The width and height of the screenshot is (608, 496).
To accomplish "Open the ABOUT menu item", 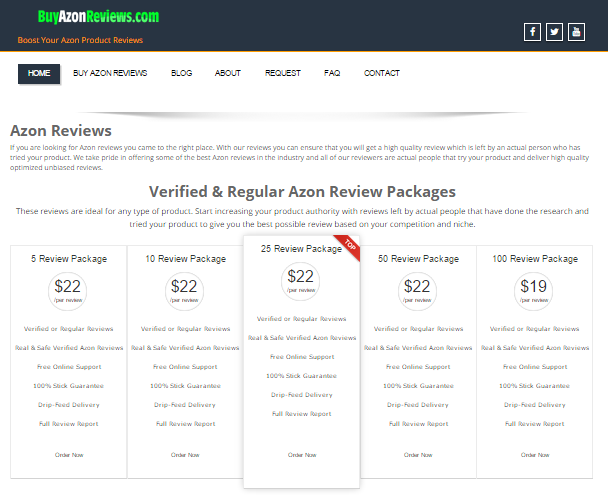I will pyautogui.click(x=228, y=73).
